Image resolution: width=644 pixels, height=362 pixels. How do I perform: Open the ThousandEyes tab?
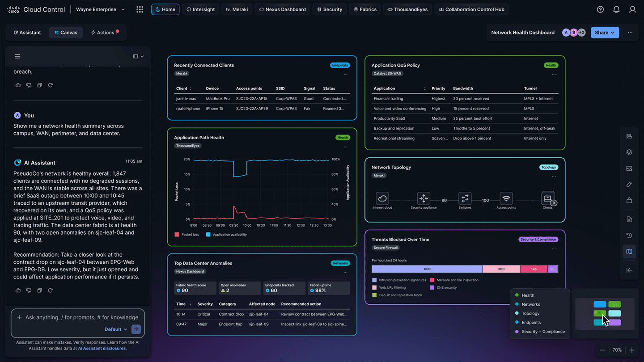407,9
